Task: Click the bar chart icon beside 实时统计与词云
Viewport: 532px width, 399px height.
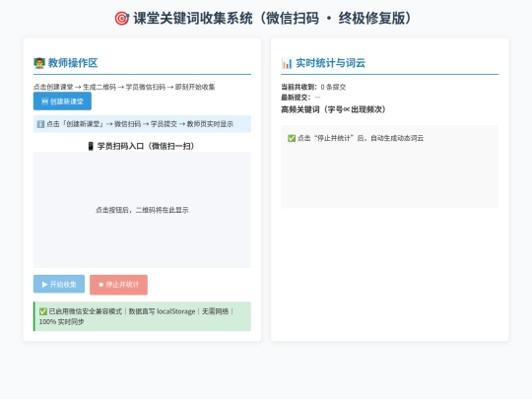Action: tap(287, 63)
